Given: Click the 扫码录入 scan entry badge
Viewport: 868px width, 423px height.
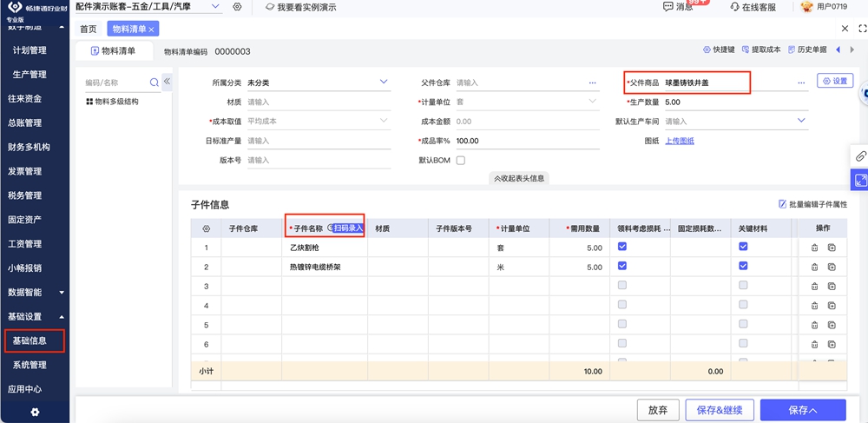Looking at the screenshot, I should 348,228.
